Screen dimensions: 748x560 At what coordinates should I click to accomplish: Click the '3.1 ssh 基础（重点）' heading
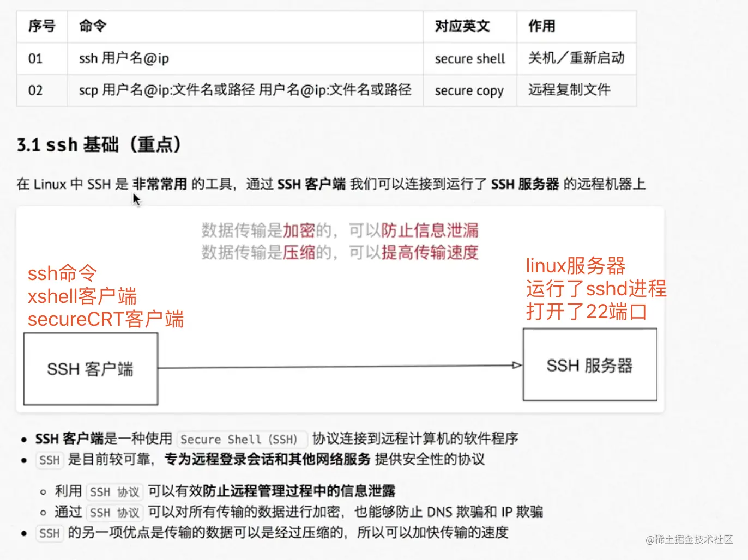pos(99,145)
